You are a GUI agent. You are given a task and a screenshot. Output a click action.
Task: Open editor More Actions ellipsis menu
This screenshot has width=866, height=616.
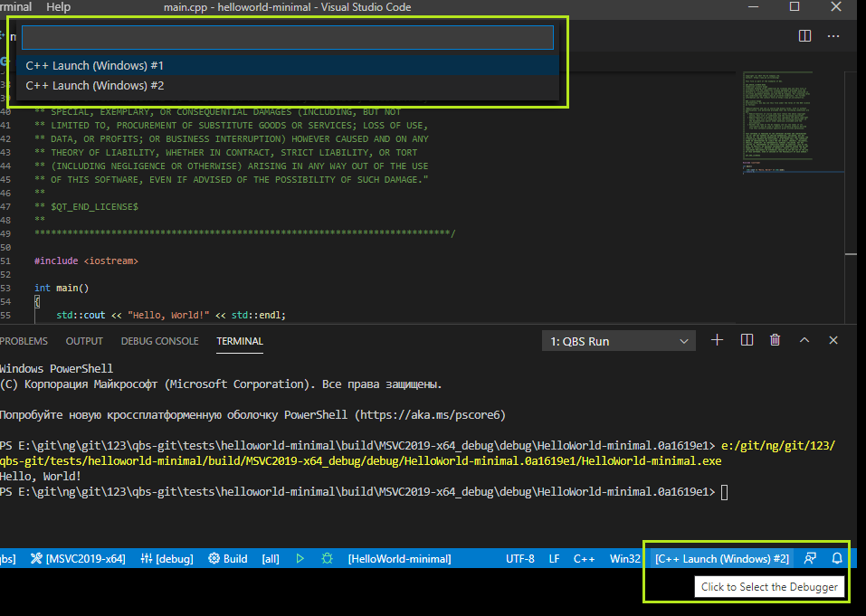pyautogui.click(x=833, y=36)
